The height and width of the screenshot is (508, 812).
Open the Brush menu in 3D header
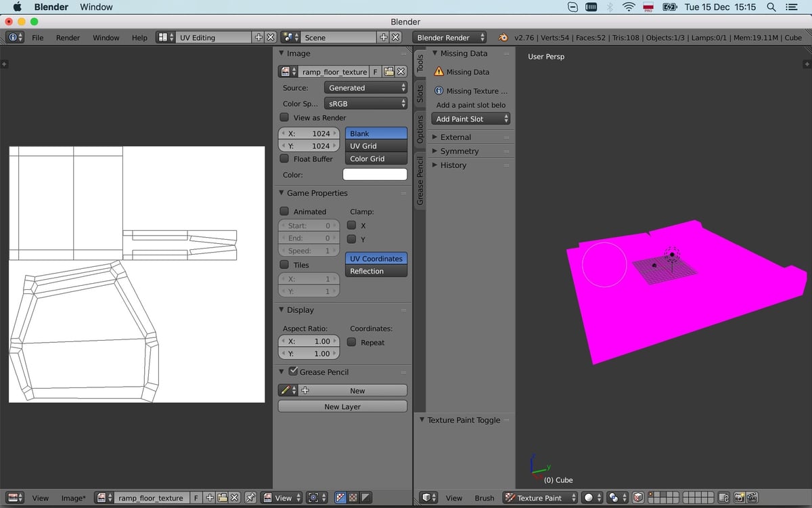pos(484,497)
